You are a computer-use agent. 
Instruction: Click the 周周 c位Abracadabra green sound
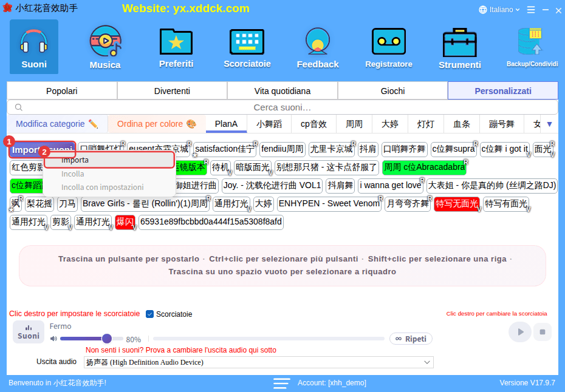[x=424, y=167]
